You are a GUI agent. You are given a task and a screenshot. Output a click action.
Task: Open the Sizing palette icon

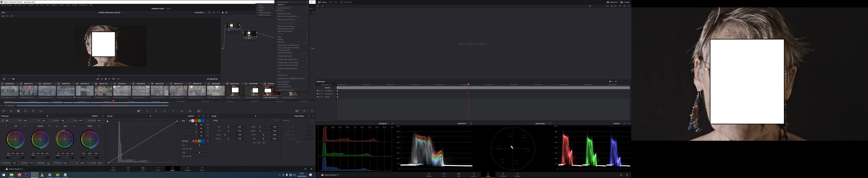click(x=297, y=111)
